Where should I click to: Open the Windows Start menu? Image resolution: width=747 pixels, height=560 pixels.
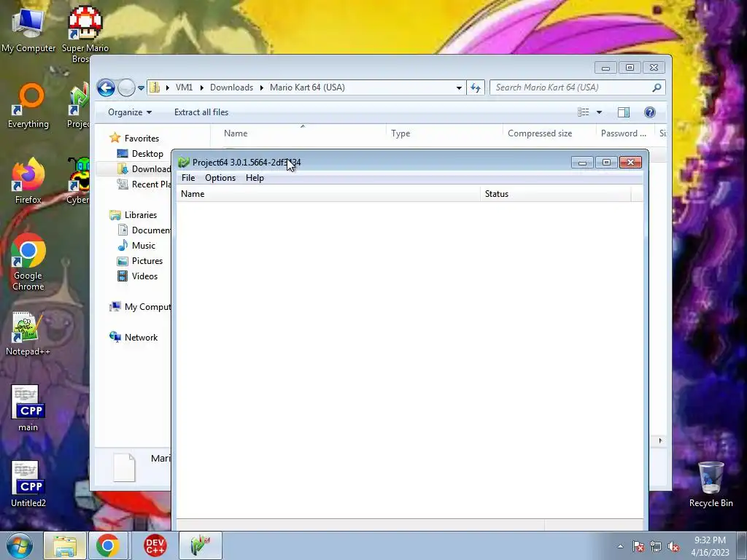coord(20,545)
